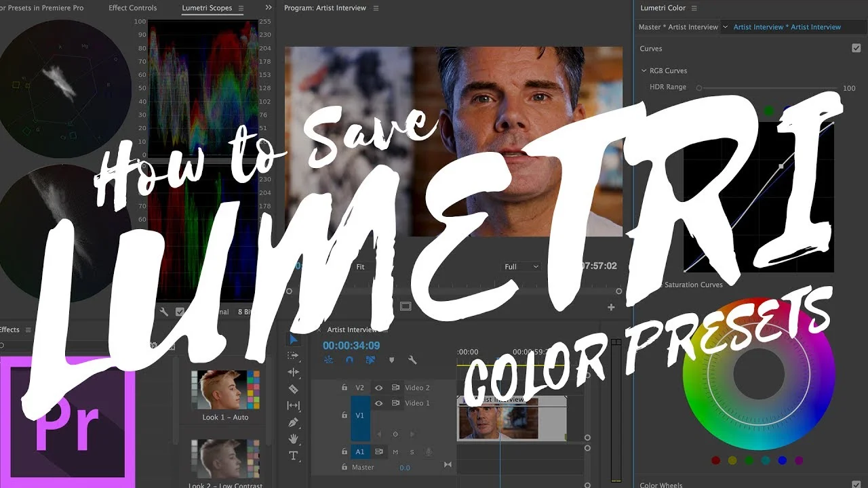Select Artist Interview * Artist Interview tab

point(787,27)
